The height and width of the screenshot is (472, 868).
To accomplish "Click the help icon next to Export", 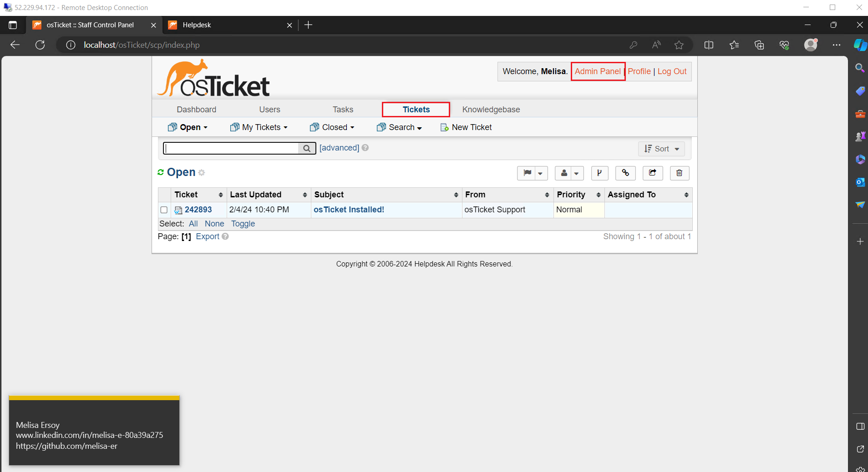I will pos(225,236).
